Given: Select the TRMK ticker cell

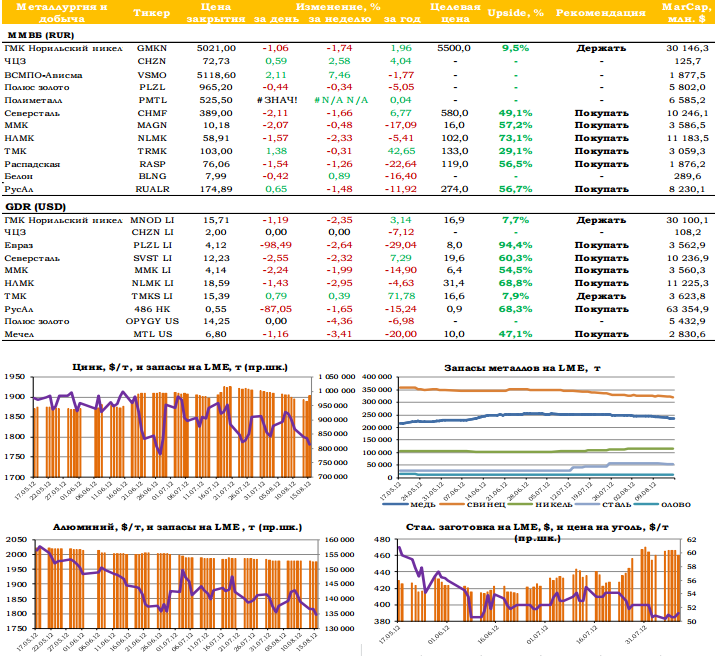Looking at the screenshot, I should coord(152,151).
